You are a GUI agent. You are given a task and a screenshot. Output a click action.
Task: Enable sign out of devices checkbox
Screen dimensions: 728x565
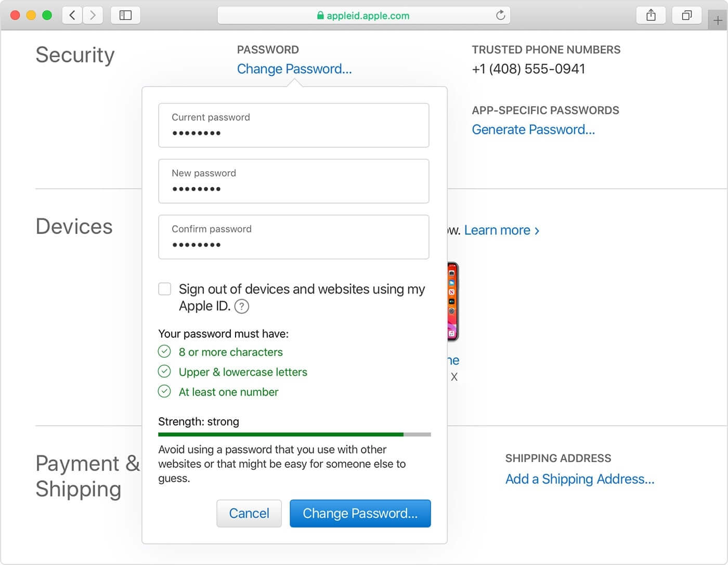[165, 289]
